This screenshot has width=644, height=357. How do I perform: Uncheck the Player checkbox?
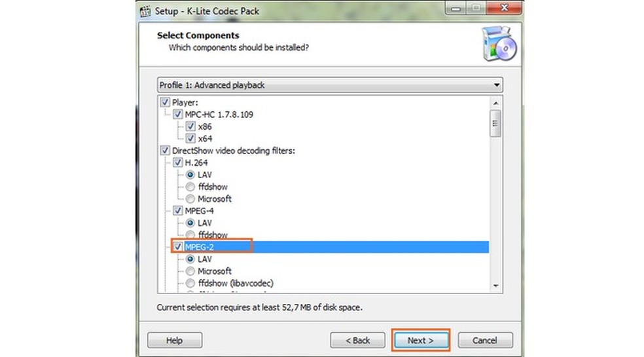165,102
